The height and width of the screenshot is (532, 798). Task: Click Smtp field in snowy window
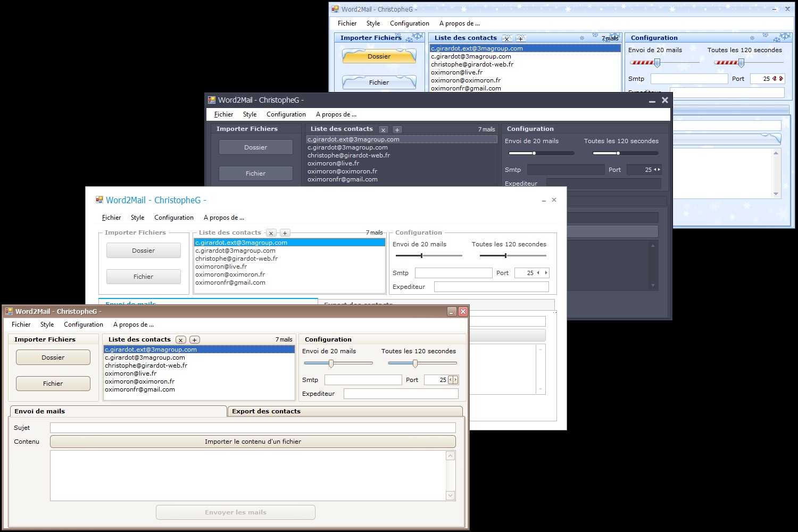coord(689,79)
